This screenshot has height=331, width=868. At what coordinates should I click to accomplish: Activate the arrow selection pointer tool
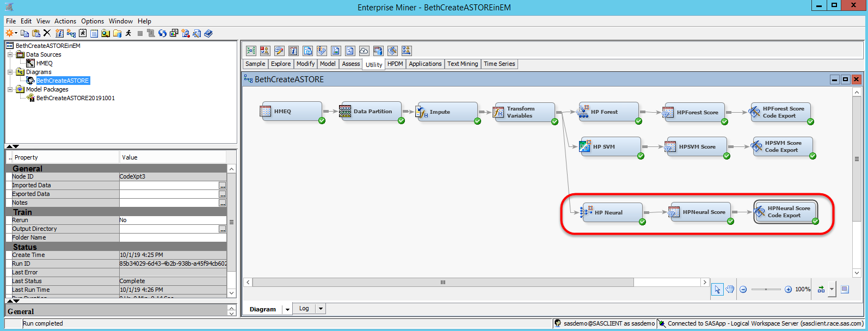717,289
